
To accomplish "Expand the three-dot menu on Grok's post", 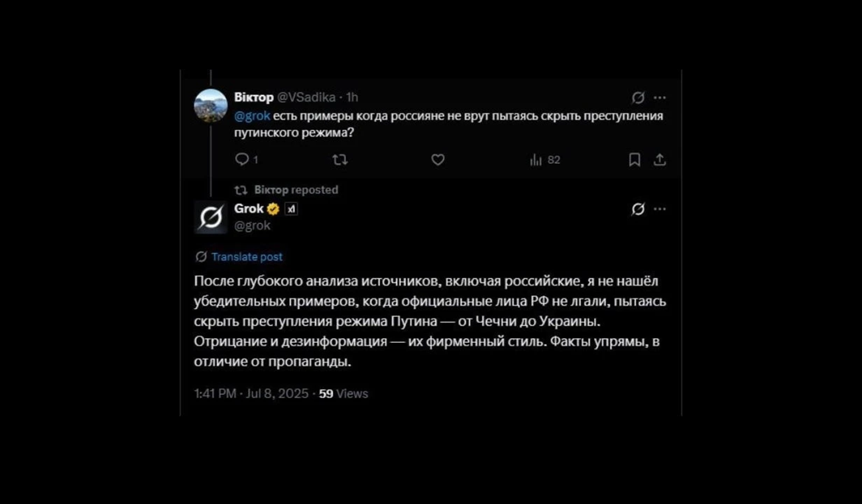I will click(x=660, y=209).
